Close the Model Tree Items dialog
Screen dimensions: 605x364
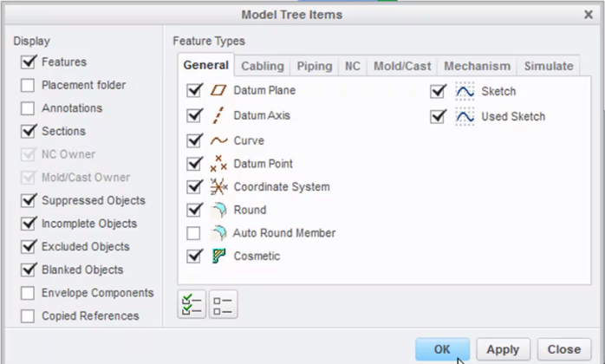tap(589, 14)
